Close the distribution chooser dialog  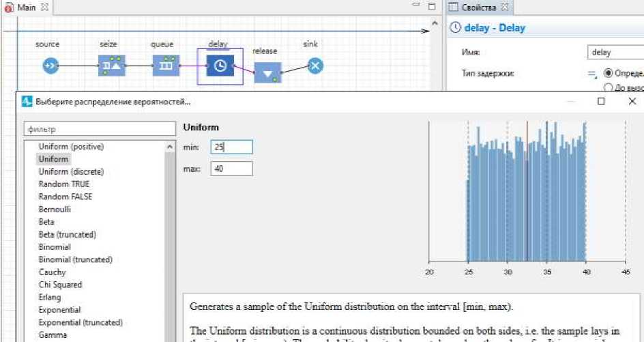pos(632,101)
